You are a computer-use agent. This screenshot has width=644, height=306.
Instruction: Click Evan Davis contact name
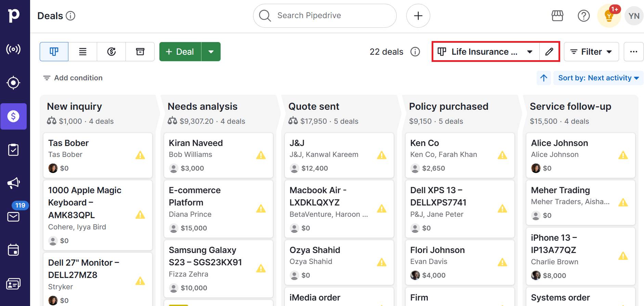pos(429,262)
